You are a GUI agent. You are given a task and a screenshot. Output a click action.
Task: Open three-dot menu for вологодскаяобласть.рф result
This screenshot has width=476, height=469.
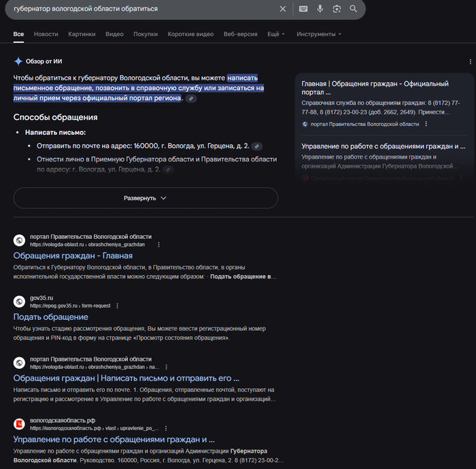click(x=166, y=428)
